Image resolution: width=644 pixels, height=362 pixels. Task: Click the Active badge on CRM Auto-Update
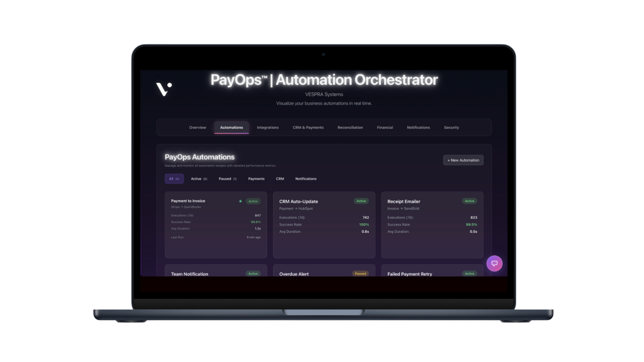pyautogui.click(x=361, y=201)
